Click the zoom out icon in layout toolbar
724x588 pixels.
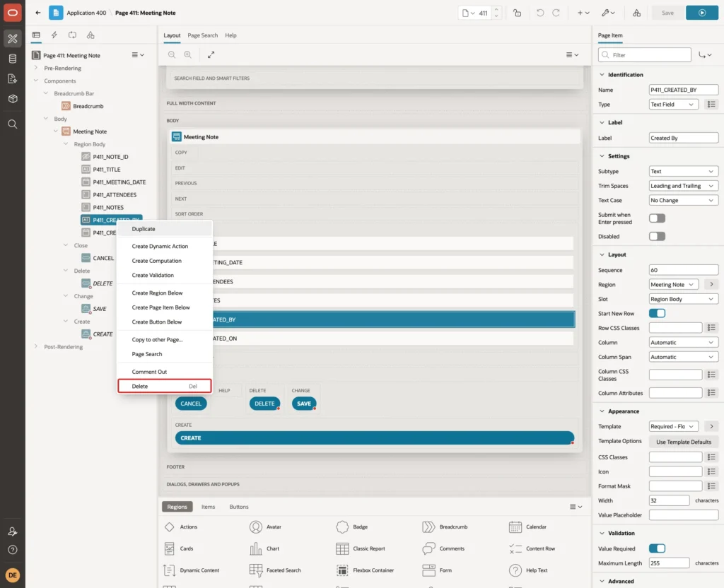(x=172, y=54)
